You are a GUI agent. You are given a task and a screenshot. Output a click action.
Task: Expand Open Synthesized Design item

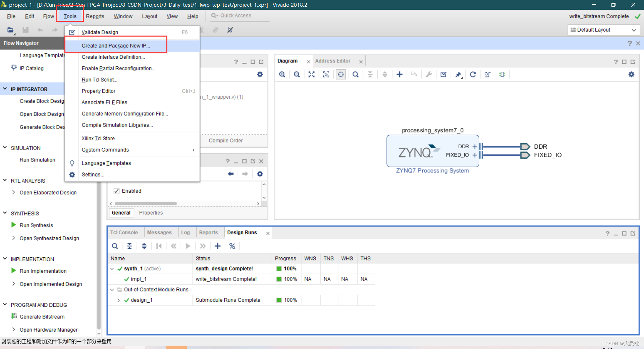[13, 238]
